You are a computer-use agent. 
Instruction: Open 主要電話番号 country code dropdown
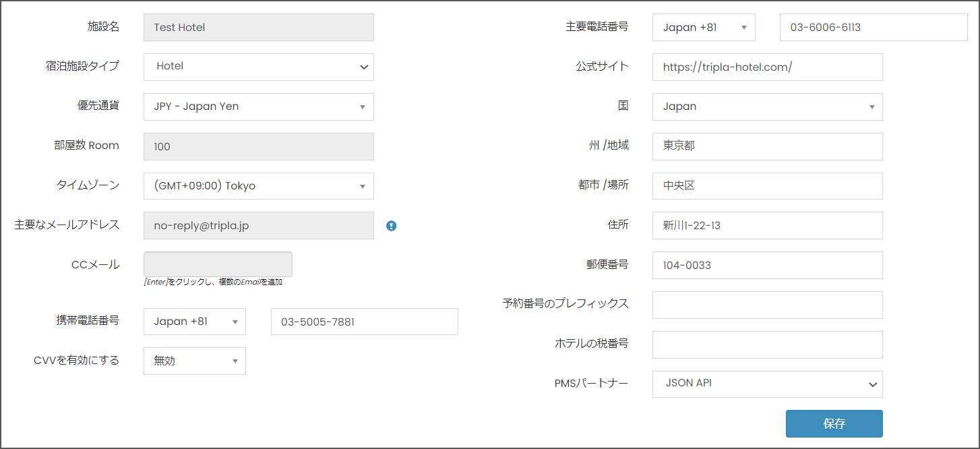[704, 28]
